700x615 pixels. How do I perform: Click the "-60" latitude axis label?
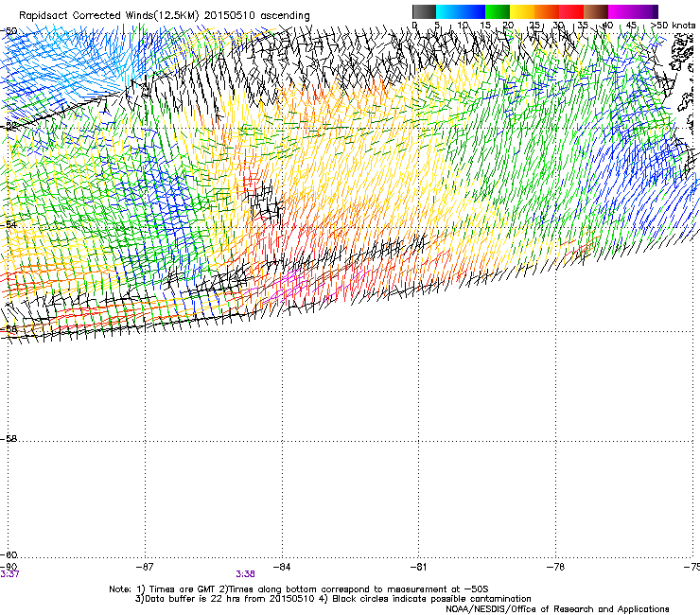pyautogui.click(x=9, y=554)
